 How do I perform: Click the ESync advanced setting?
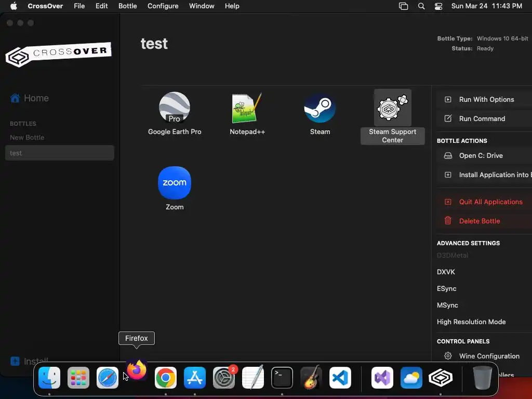click(446, 288)
